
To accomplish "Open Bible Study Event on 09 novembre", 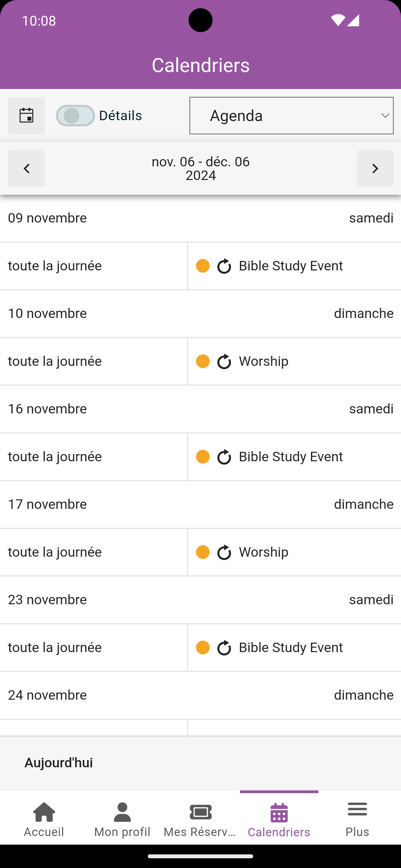I will (291, 266).
